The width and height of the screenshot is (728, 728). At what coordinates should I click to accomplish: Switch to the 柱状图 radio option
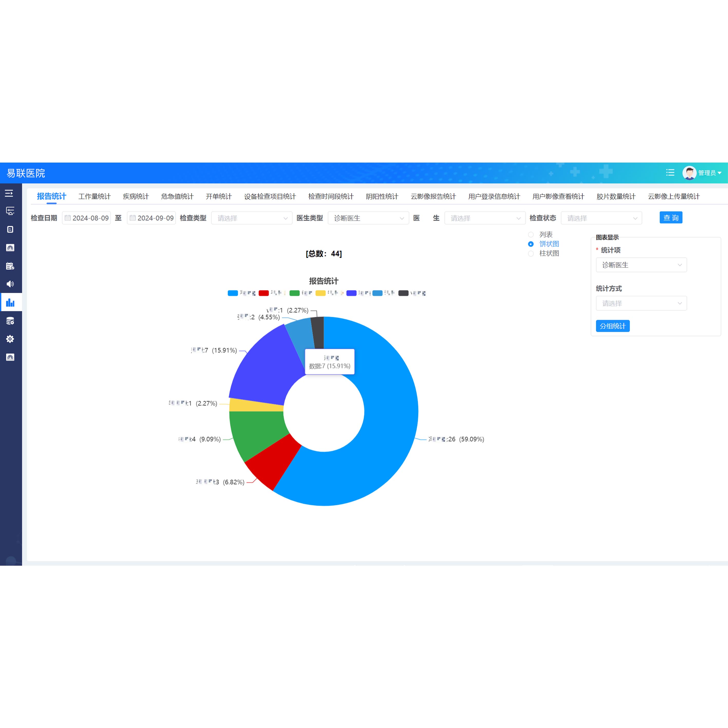pyautogui.click(x=531, y=254)
